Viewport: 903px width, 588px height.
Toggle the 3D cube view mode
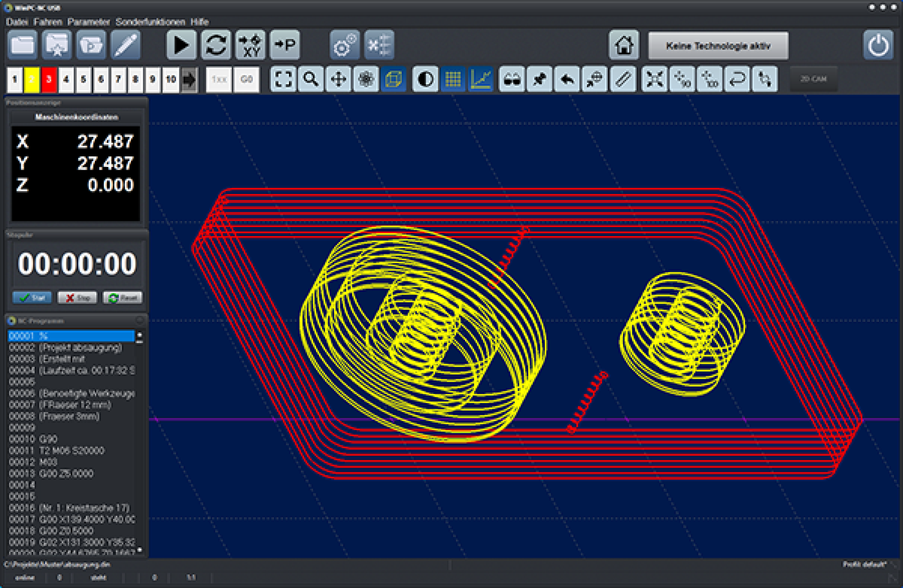tap(393, 79)
